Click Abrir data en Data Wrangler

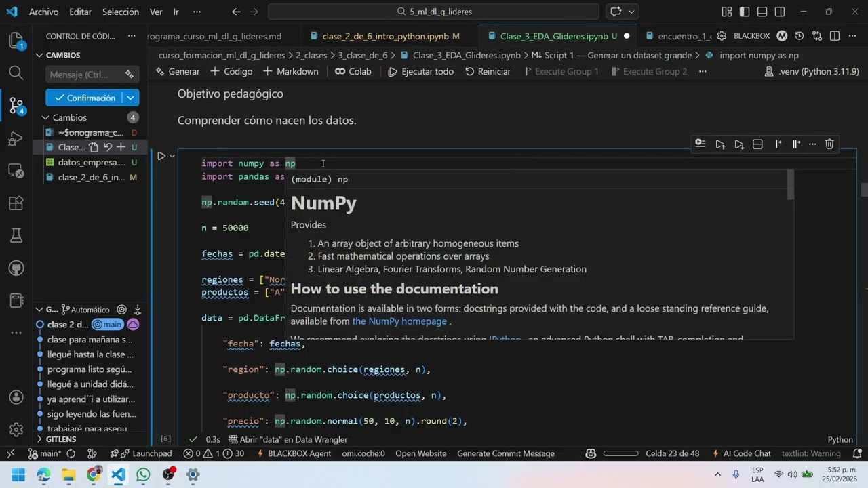pyautogui.click(x=288, y=439)
